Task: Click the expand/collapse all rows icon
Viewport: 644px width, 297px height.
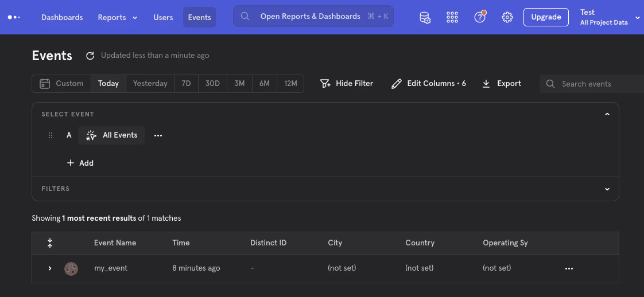Action: coord(50,243)
